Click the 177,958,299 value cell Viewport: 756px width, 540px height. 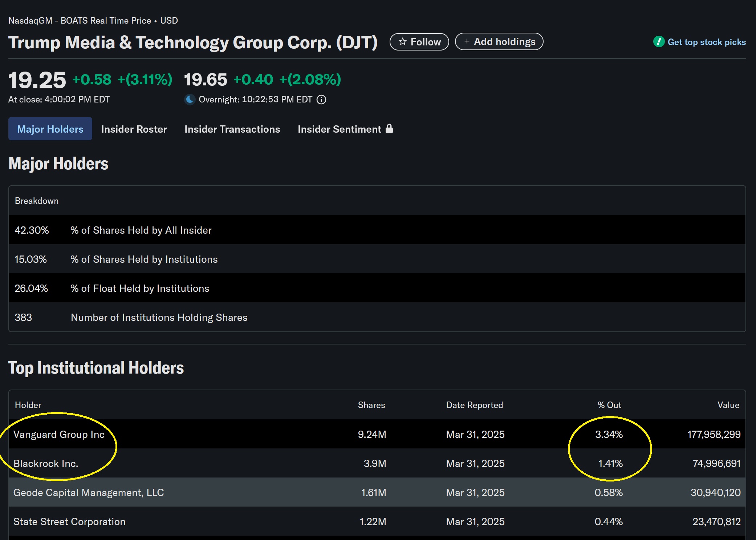point(714,434)
